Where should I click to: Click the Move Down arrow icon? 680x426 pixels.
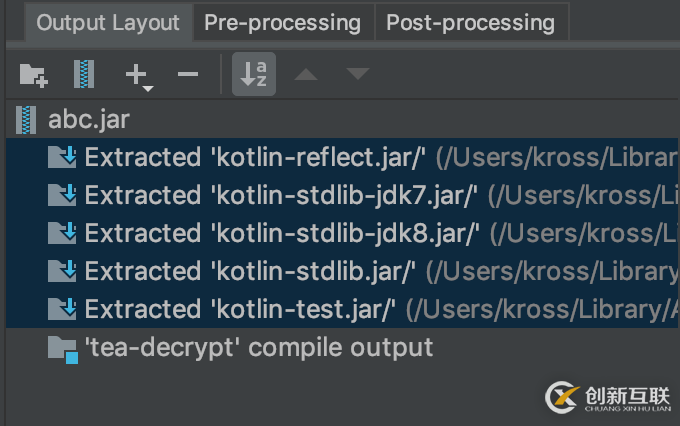pos(357,74)
